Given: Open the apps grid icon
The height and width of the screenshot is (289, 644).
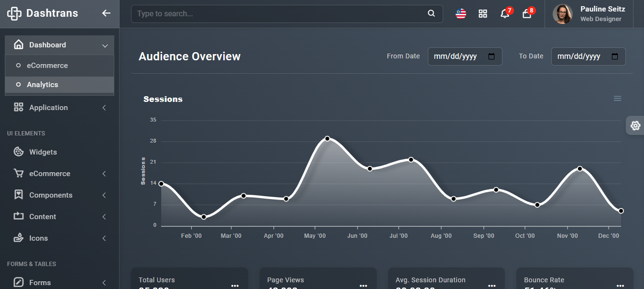Looking at the screenshot, I should pos(482,13).
